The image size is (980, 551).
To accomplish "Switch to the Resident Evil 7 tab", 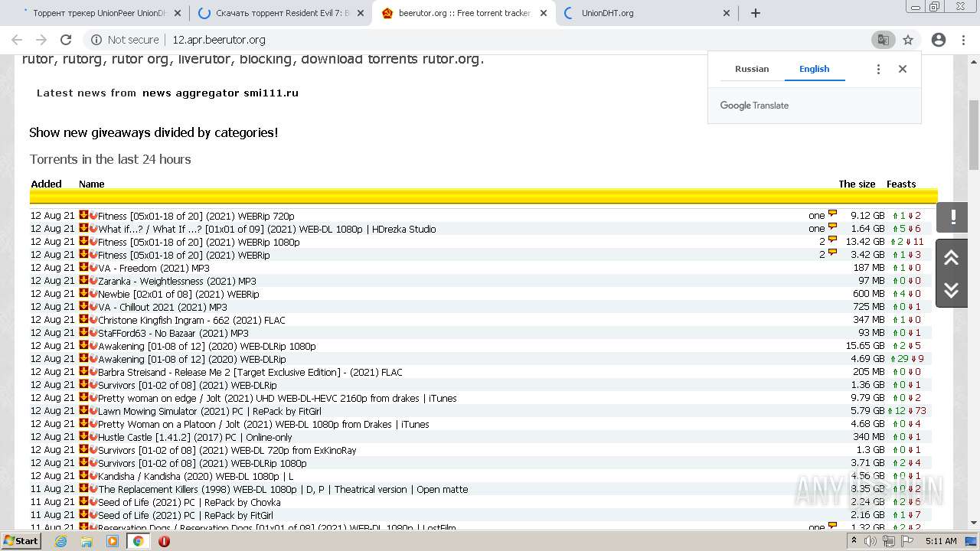I will pyautogui.click(x=281, y=13).
